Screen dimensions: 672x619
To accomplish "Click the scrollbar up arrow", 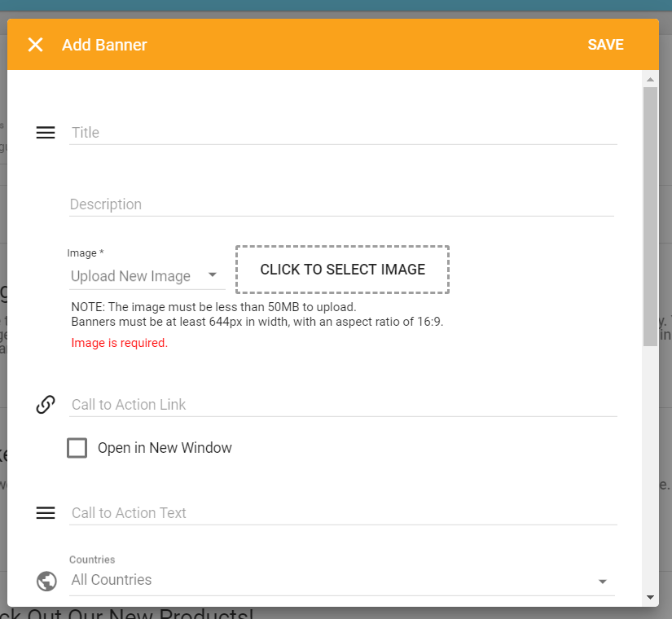I will click(x=650, y=80).
